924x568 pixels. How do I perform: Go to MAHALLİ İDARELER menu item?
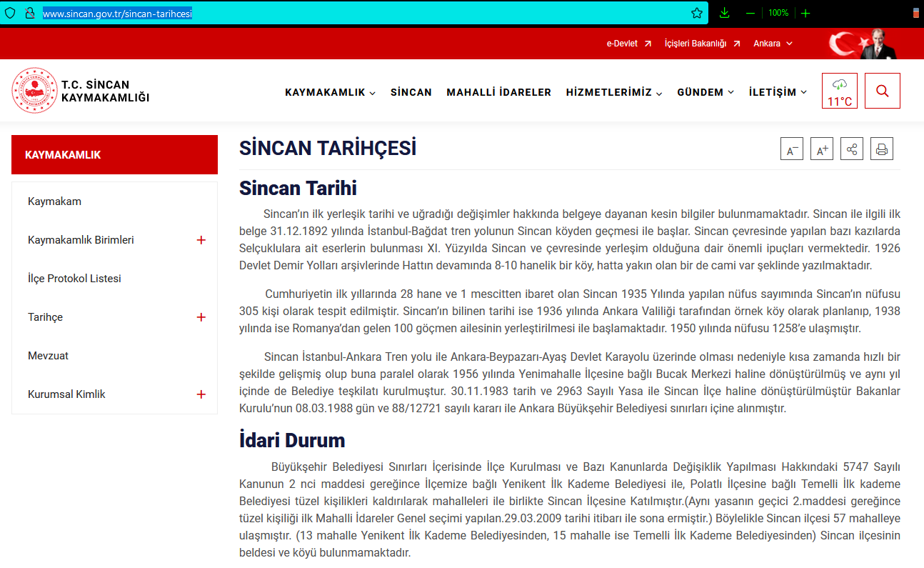(499, 92)
